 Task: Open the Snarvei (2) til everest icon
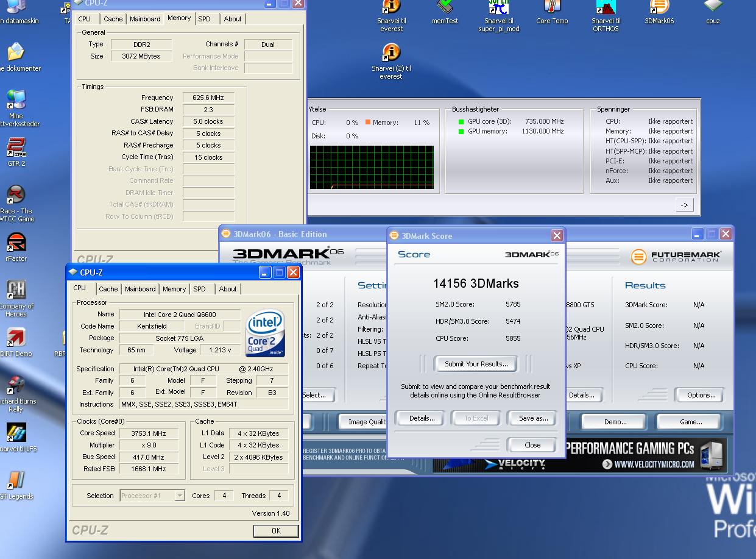pyautogui.click(x=391, y=54)
